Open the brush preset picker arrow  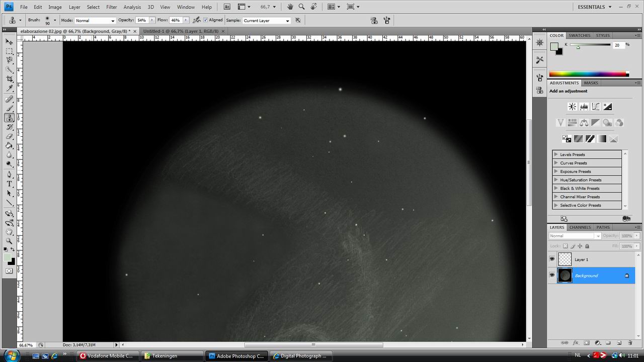[55, 21]
